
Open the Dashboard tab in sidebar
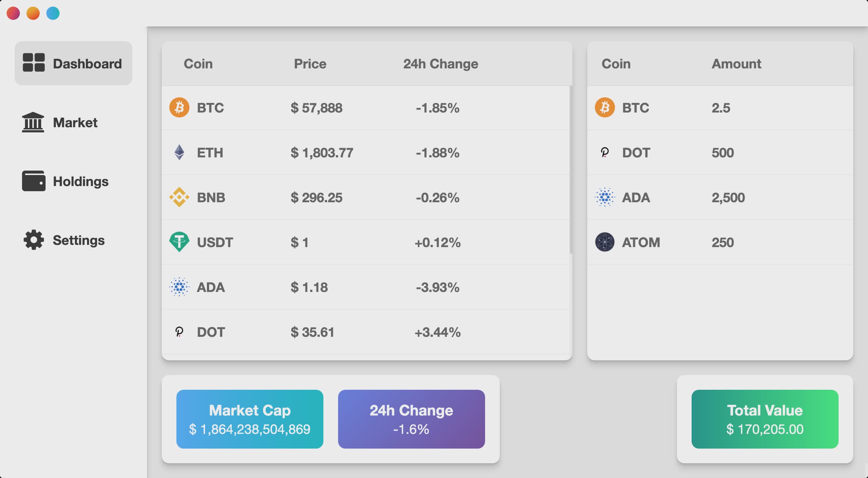73,63
